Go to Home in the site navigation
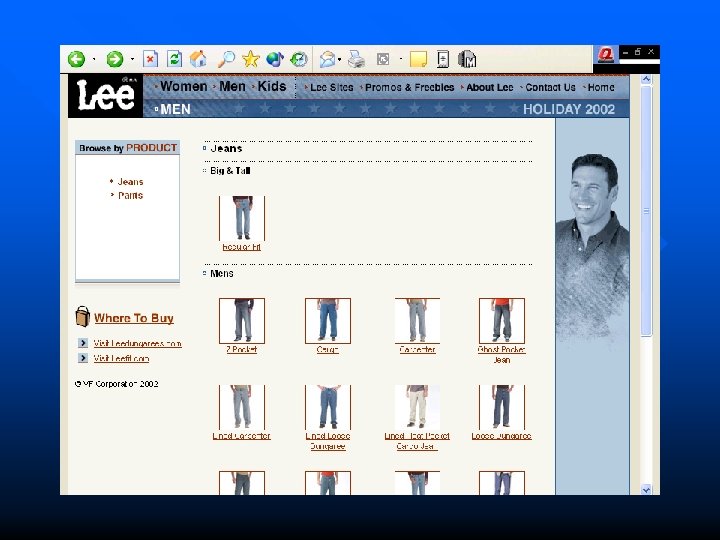Image resolution: width=720 pixels, height=540 pixels. pyautogui.click(x=601, y=87)
